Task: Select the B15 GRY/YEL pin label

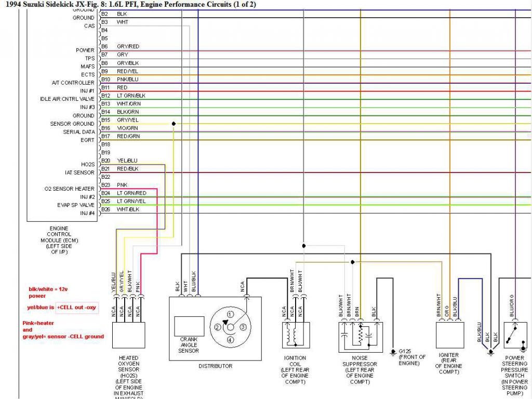Action: [120, 120]
